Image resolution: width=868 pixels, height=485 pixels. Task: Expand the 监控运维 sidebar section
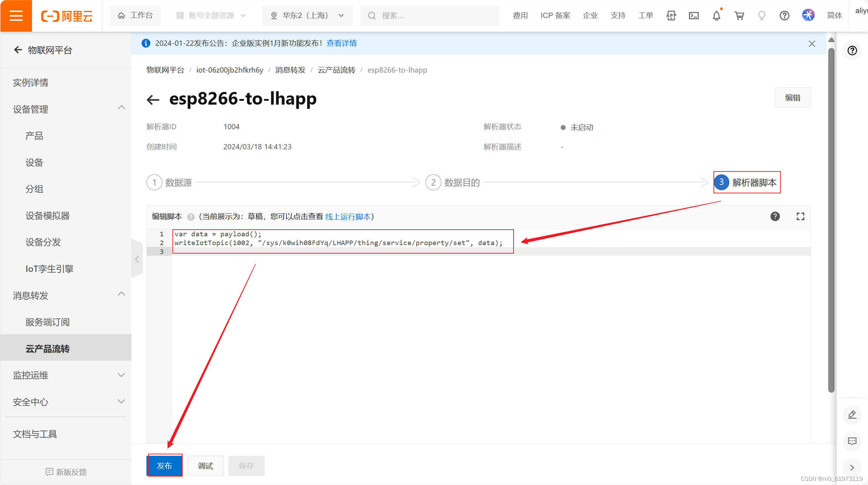click(x=121, y=375)
